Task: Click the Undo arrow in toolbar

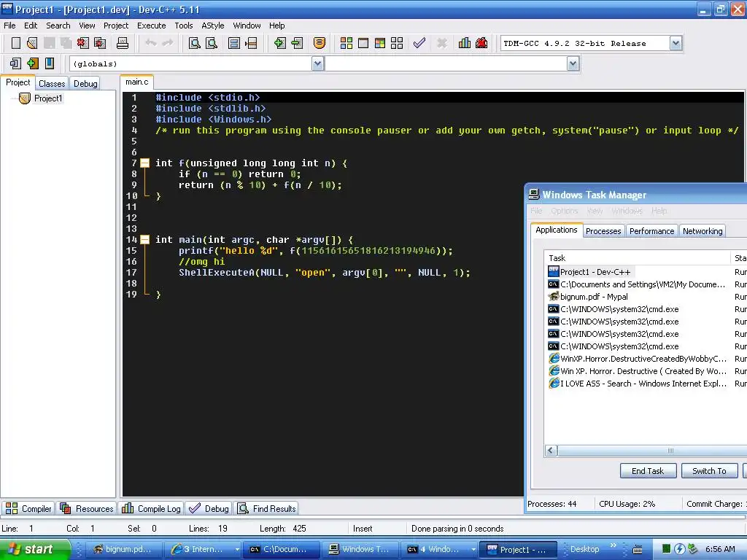Action: coord(151,43)
